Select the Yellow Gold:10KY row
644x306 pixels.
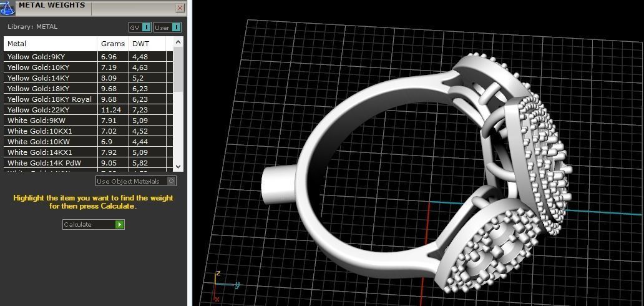coord(89,67)
